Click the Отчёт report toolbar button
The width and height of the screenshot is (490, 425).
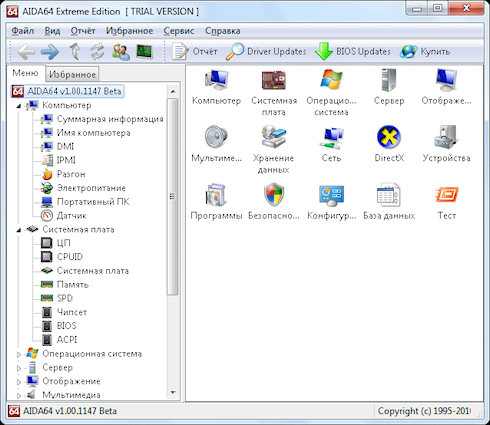coord(195,52)
